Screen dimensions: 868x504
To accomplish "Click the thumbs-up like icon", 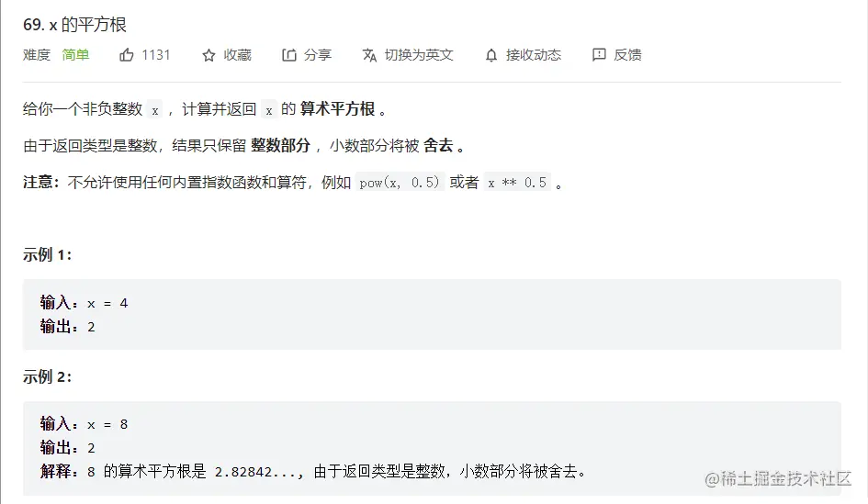I will coord(126,55).
